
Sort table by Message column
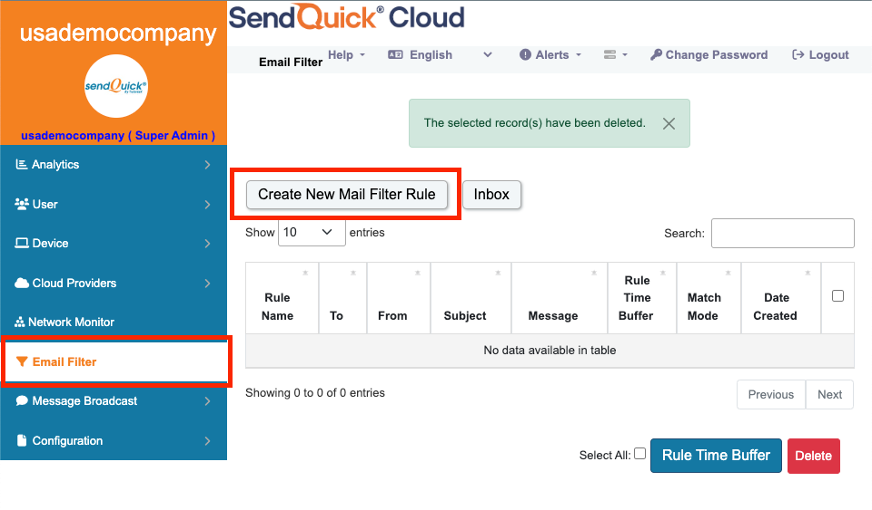coord(559,298)
